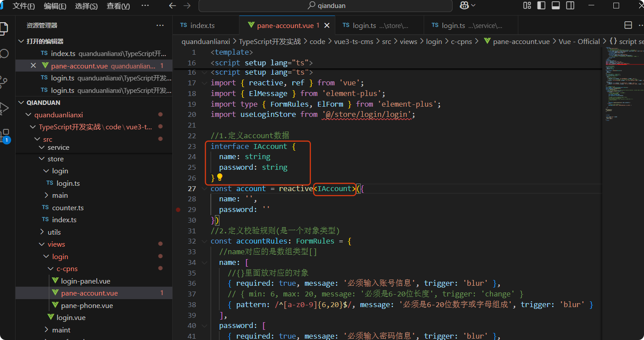Click the views breadcrumb segment
Image resolution: width=644 pixels, height=340 pixels.
tap(408, 41)
